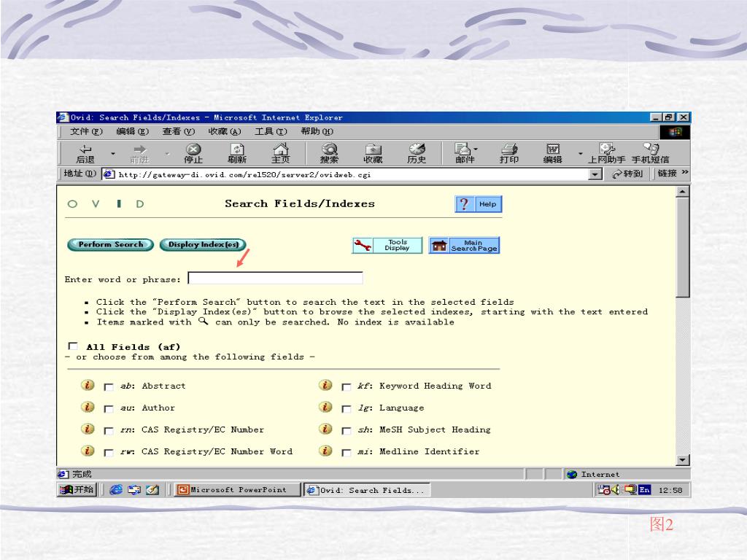The width and height of the screenshot is (747, 560).
Task: Click info icon beside CAS Registry/EC Number Word
Action: 88,451
